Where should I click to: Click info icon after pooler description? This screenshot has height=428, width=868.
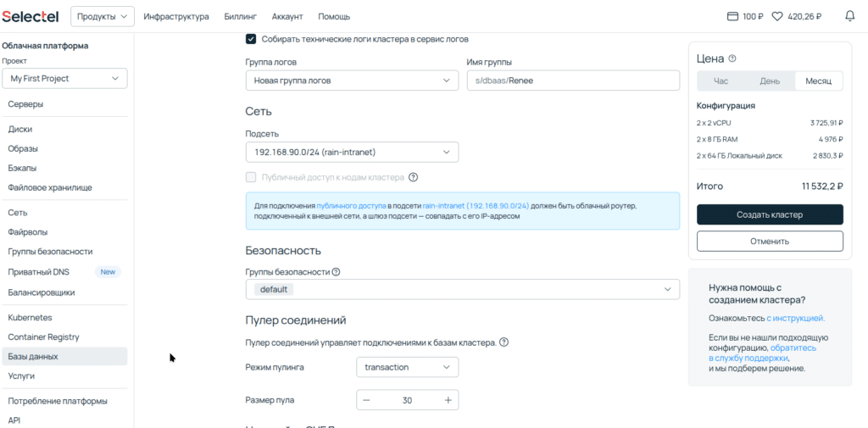pos(504,342)
